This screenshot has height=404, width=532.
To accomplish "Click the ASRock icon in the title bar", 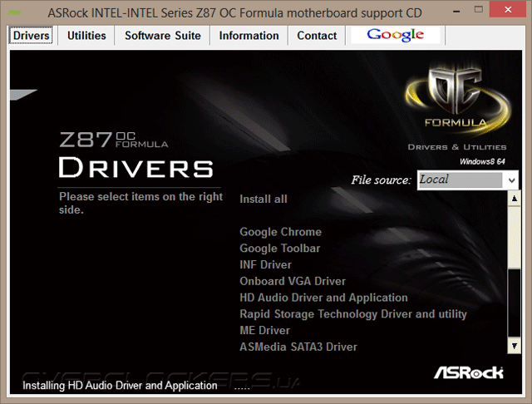I will [15, 13].
